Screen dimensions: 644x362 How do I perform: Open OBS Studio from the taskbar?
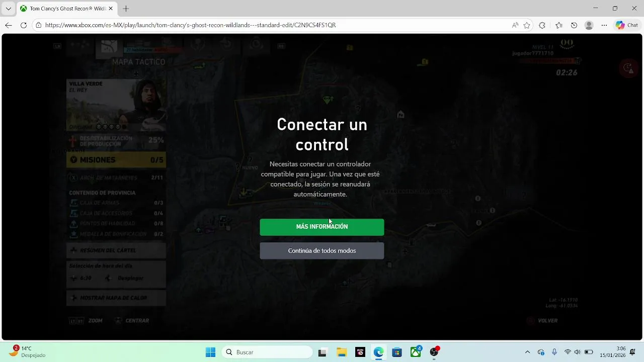[434, 352]
